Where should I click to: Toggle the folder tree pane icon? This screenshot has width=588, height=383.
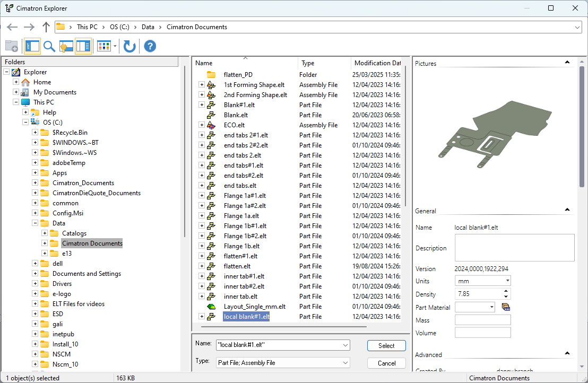(x=32, y=47)
